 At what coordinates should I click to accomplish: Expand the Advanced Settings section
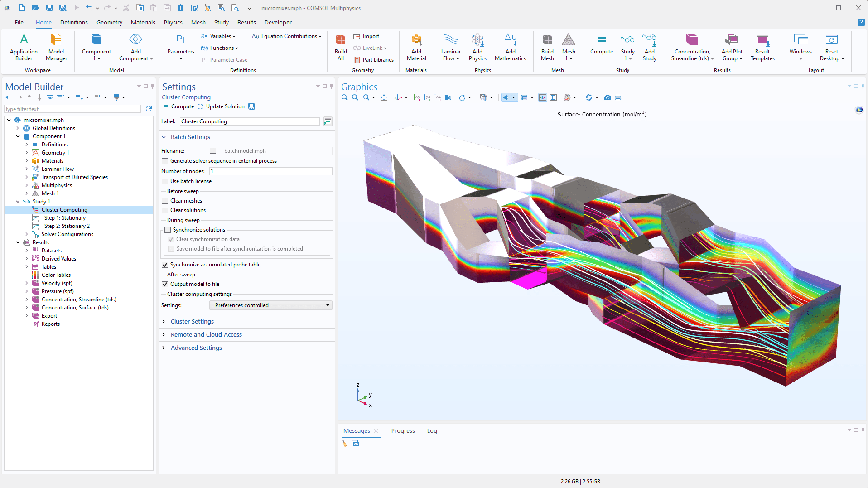(x=196, y=348)
